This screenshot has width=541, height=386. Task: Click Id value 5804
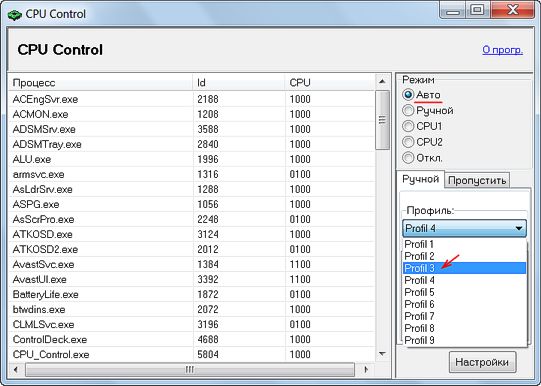[x=208, y=355]
